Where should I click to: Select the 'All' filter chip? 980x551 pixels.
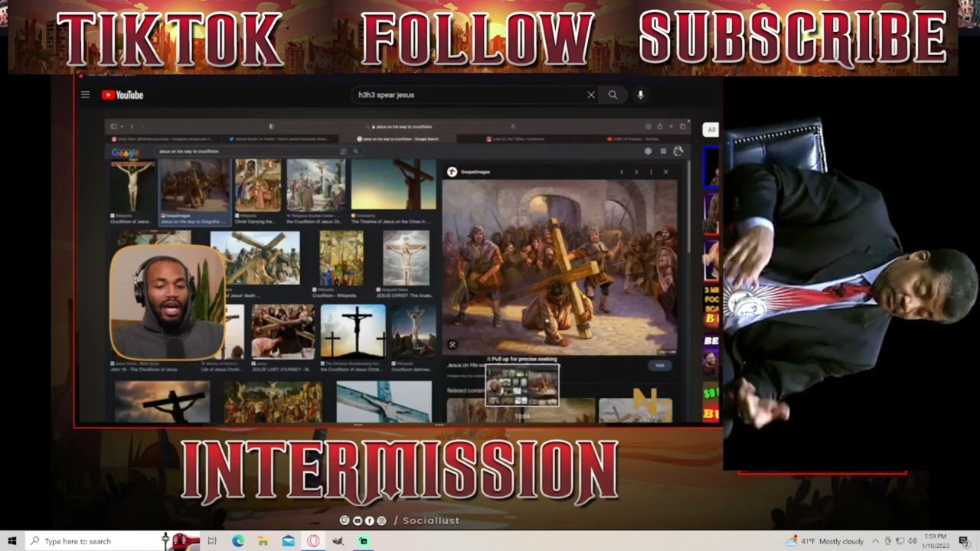tap(711, 130)
